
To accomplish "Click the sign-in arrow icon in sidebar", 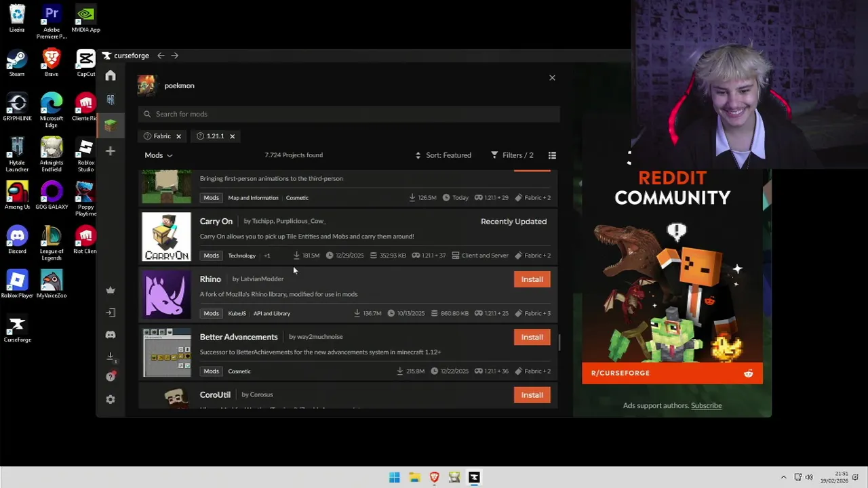I will point(111,312).
